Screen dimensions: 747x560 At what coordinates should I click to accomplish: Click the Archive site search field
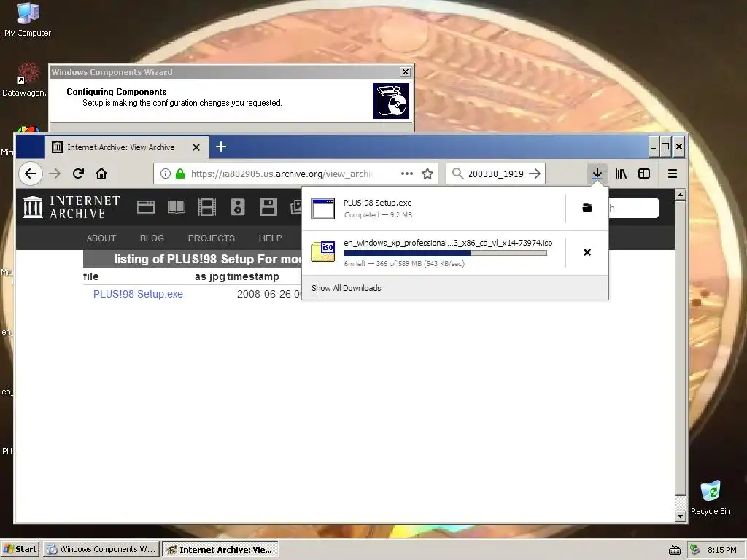(634, 208)
